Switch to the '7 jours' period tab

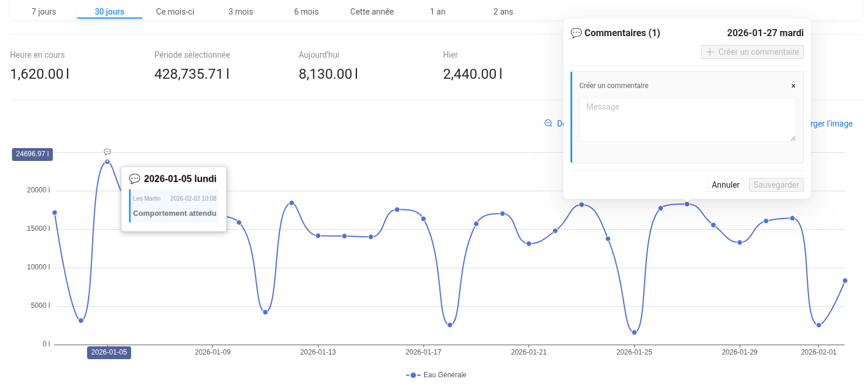click(44, 12)
